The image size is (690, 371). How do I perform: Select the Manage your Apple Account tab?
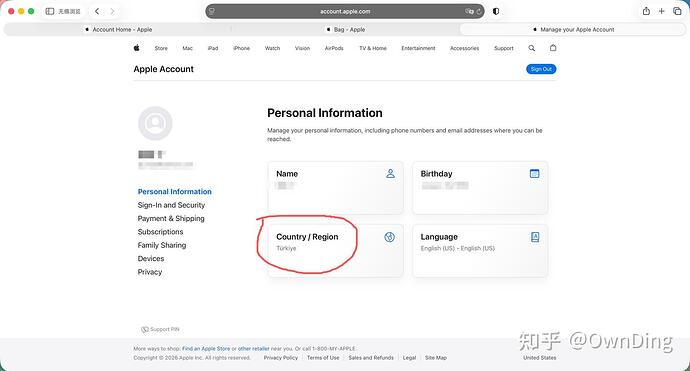(573, 29)
